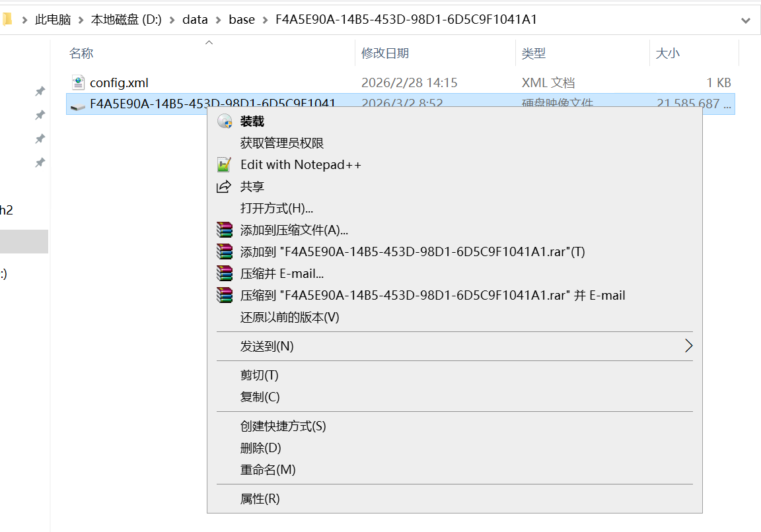Navigate to the data breadcrumb folder
Viewport: 761px width, 532px height.
pos(195,19)
